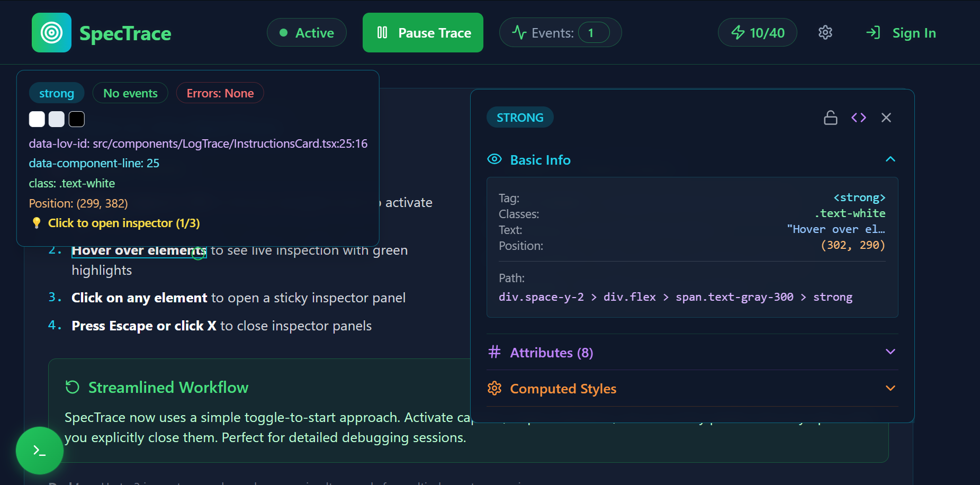Click the lightning bolt 10/40 credits badge

tap(757, 33)
